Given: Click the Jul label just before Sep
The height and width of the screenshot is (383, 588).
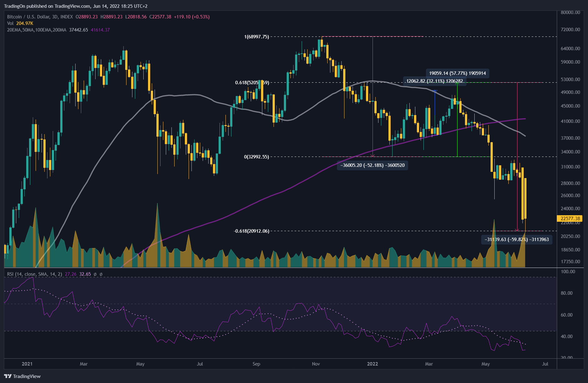Looking at the screenshot, I should (x=200, y=364).
